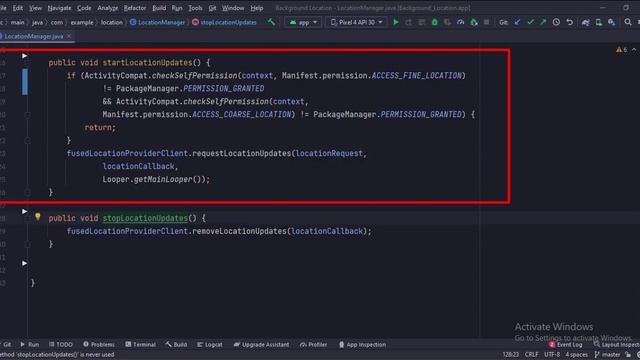Run the app with the green play icon
This screenshot has width=640, height=360.
click(396, 22)
